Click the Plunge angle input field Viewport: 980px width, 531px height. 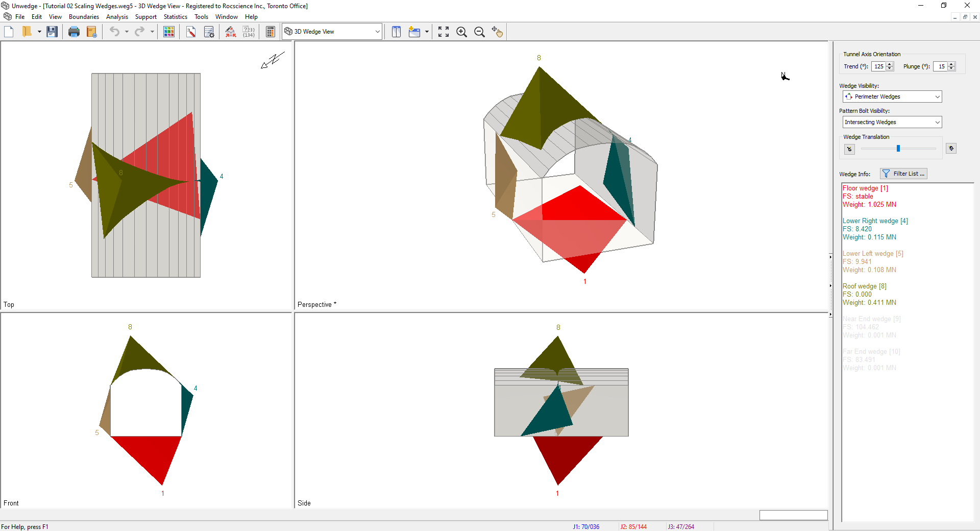tap(941, 66)
